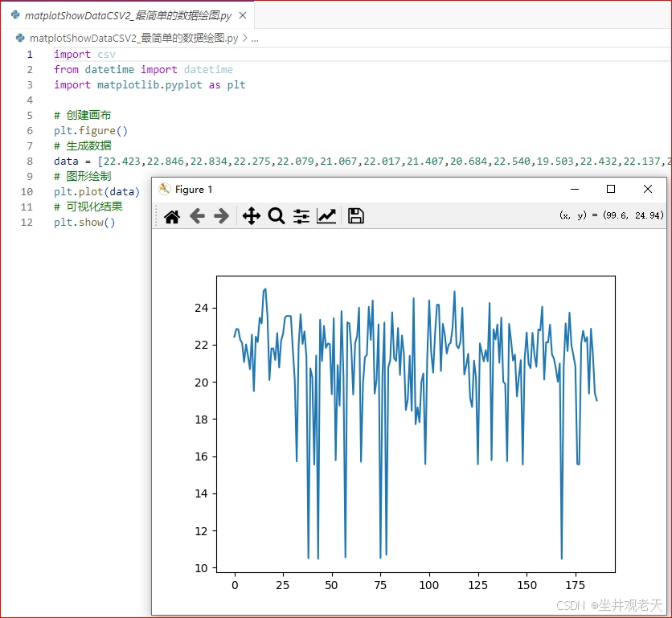672x618 pixels.
Task: Click the matplotlib logo in Figure 1 titlebar
Action: (x=164, y=189)
